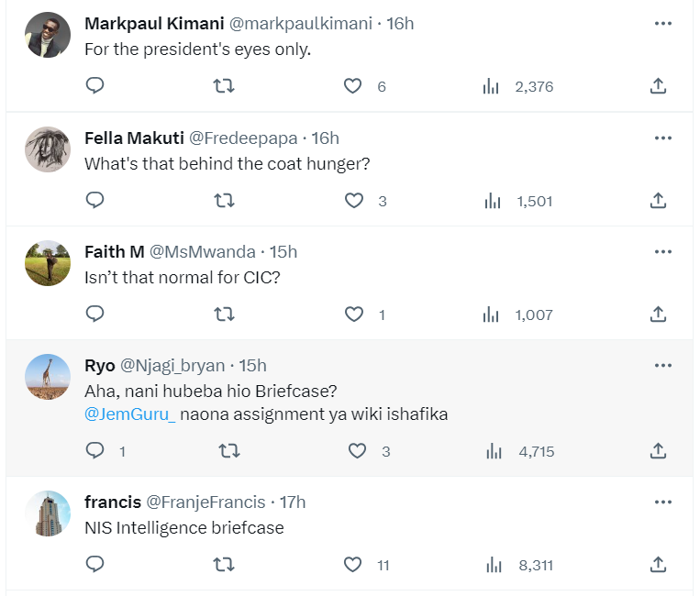Repost Fella Makuti's tweet
700x596 pixels.
224,201
